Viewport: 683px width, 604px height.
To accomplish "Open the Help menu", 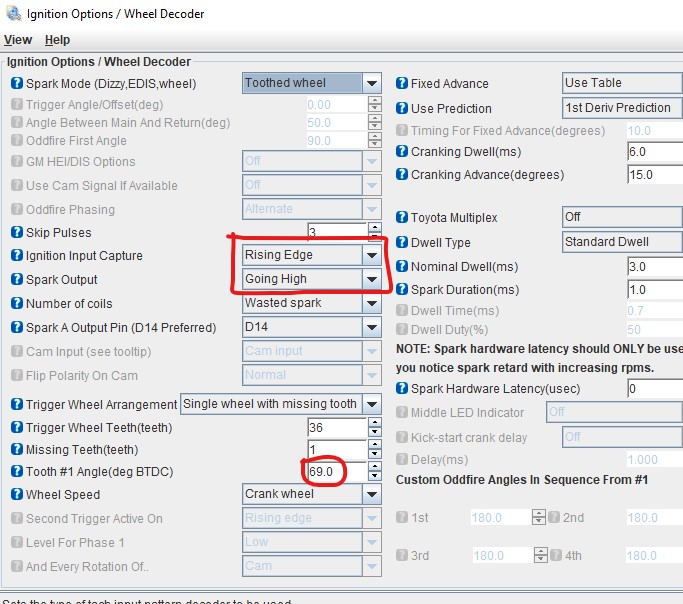I will point(57,40).
